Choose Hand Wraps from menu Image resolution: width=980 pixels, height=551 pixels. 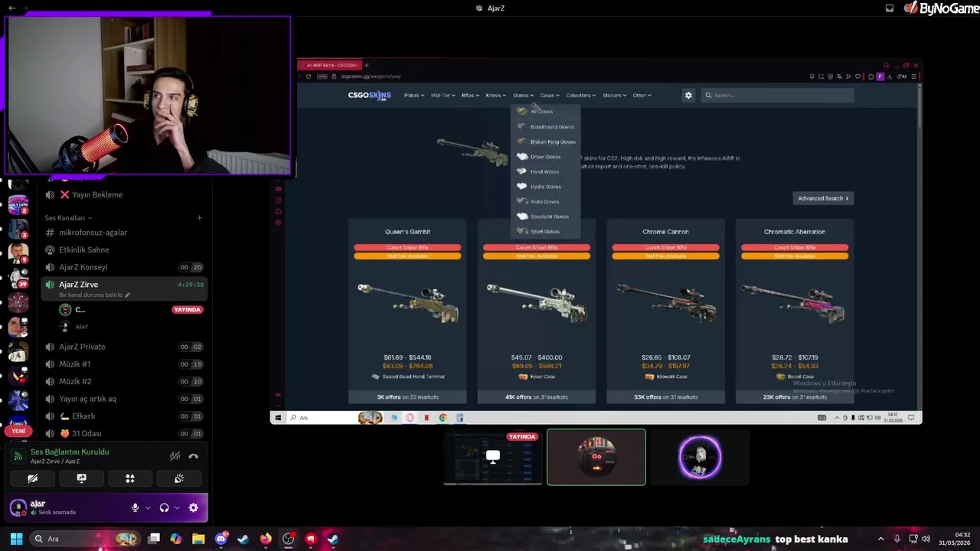tap(545, 171)
